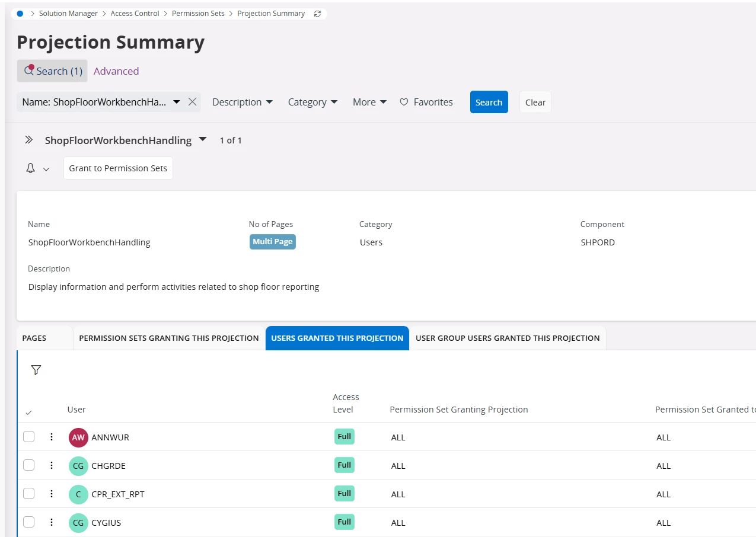The width and height of the screenshot is (756, 537).
Task: Go to Permission Sets in breadcrumb
Action: 198,14
